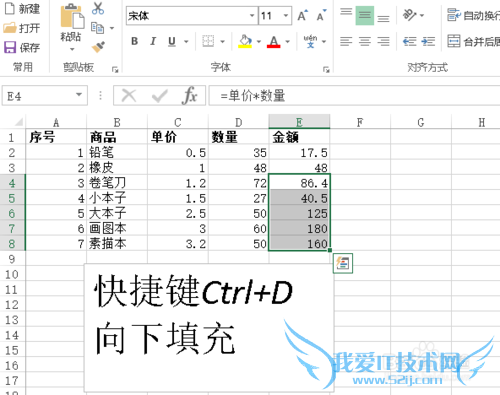Enable wrap text 自动换行

coord(473,15)
